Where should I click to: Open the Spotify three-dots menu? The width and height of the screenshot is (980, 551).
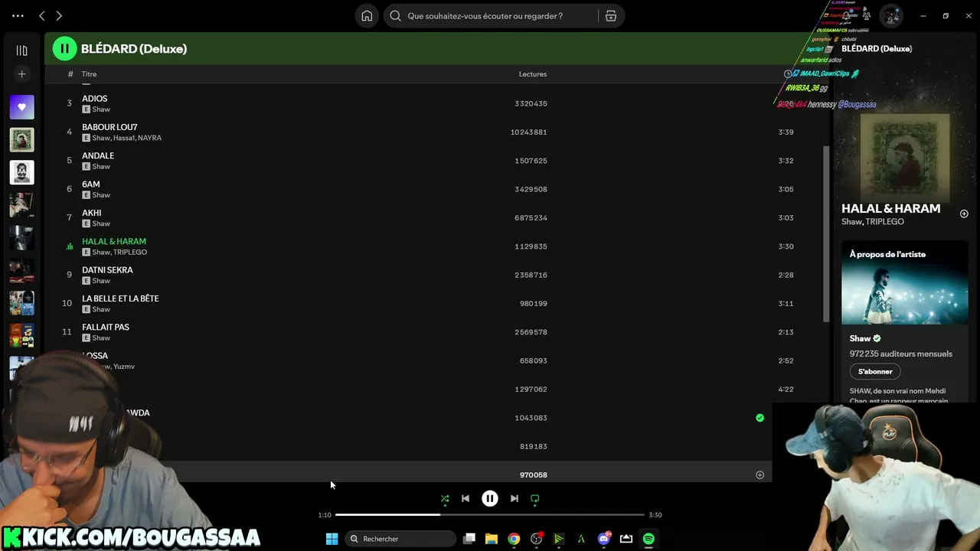click(x=18, y=15)
